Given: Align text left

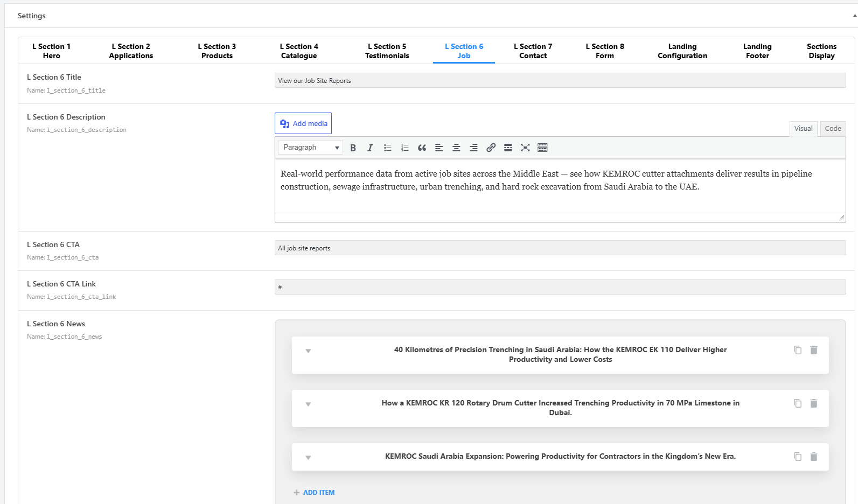Looking at the screenshot, I should [x=439, y=148].
